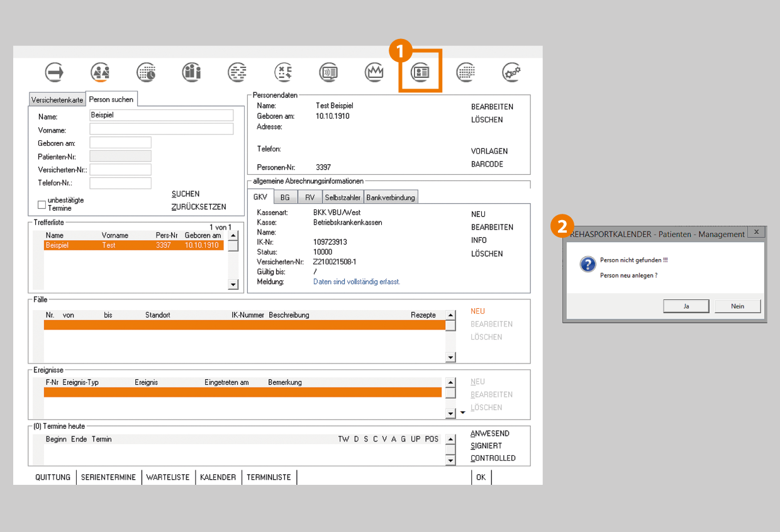Open TERMINLISTE from the bottom bar
780x532 pixels.
269,477
